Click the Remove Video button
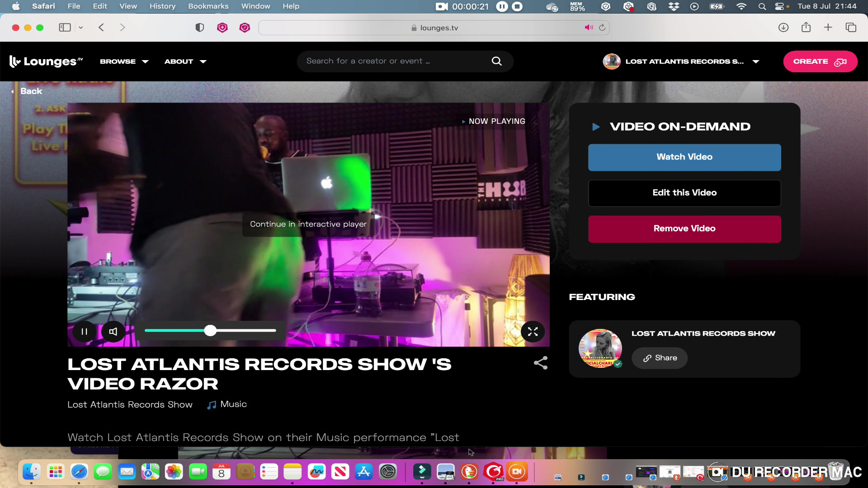The image size is (868, 488). point(684,229)
